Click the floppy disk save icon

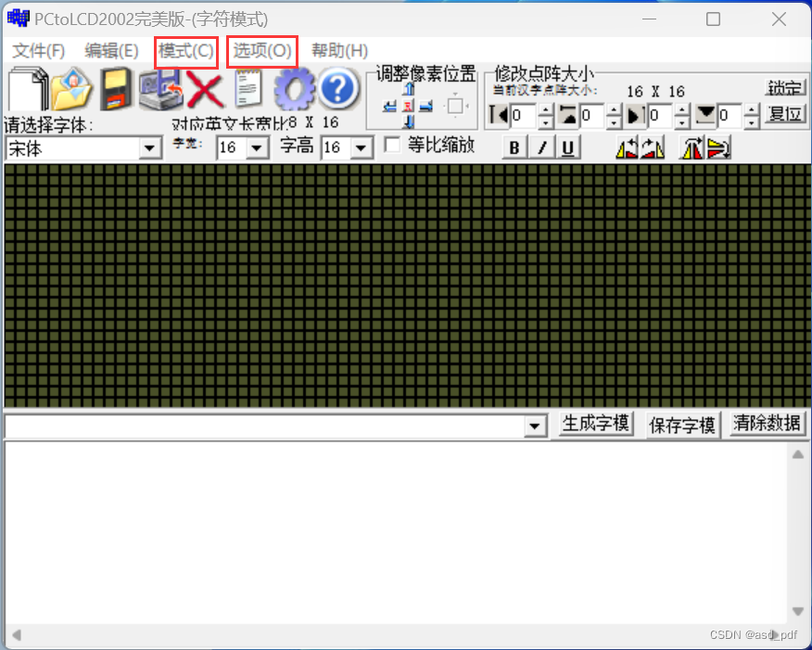[116, 89]
